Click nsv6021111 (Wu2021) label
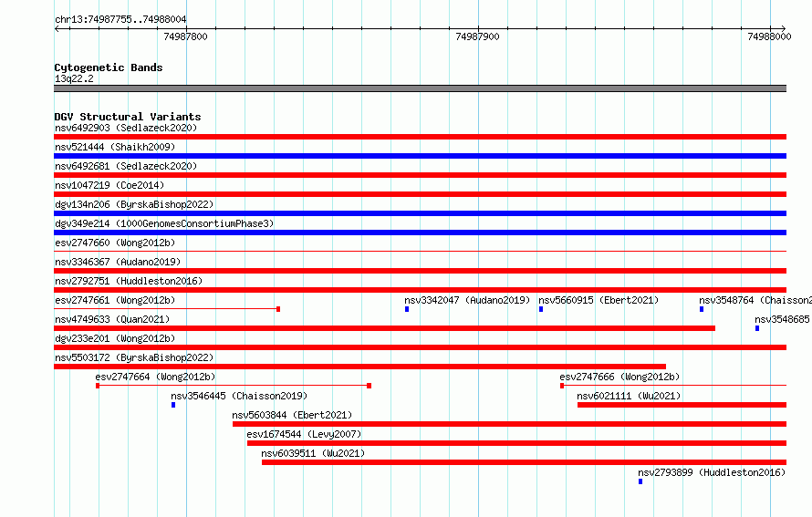Viewport: 812px width, 517px height. [629, 396]
